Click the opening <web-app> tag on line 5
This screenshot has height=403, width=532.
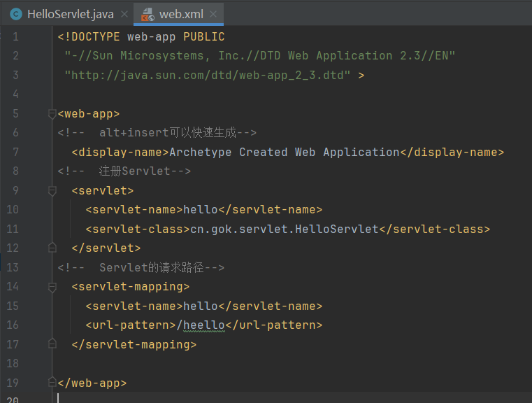(x=89, y=114)
